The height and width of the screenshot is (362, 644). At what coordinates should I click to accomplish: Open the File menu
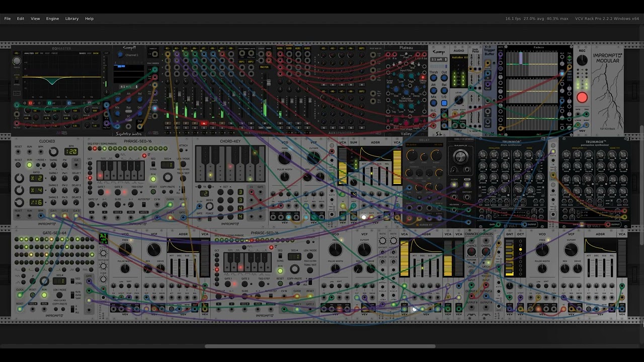click(x=8, y=19)
